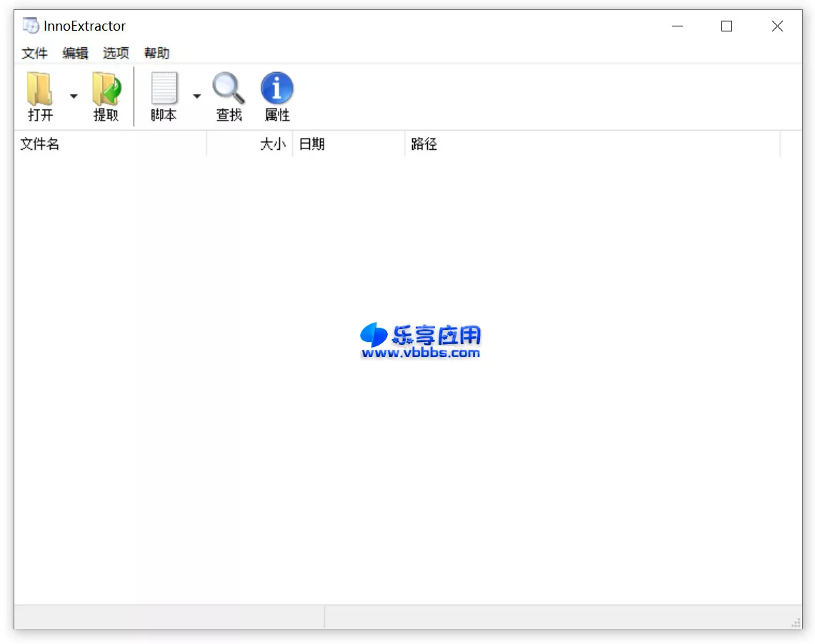Expand the dropdown arrow beside 打开

coord(74,95)
